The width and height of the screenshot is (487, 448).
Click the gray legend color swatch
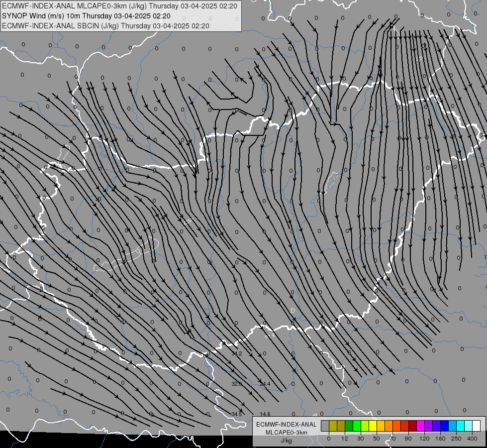pyautogui.click(x=325, y=426)
